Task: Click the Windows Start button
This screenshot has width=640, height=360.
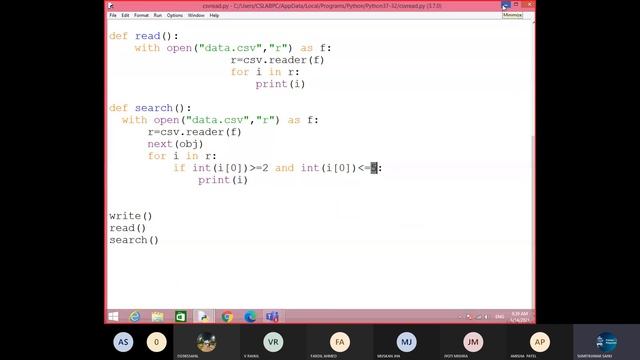Action: (x=113, y=316)
